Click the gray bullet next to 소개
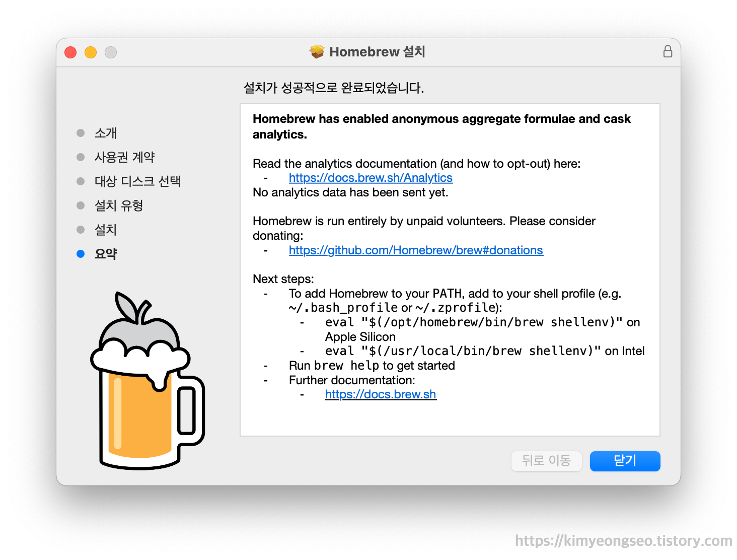Screen dimensions: 737x560 click(81, 133)
